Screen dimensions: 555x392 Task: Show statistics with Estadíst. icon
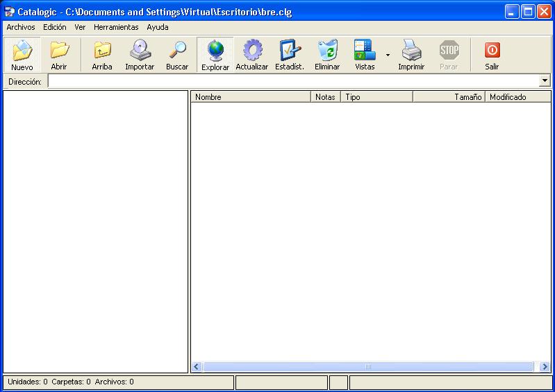pyautogui.click(x=290, y=55)
